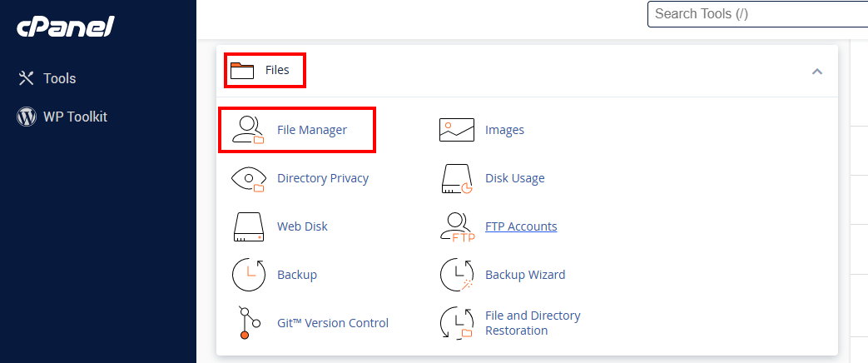The height and width of the screenshot is (363, 868).
Task: Open the File Manager link
Action: [312, 130]
